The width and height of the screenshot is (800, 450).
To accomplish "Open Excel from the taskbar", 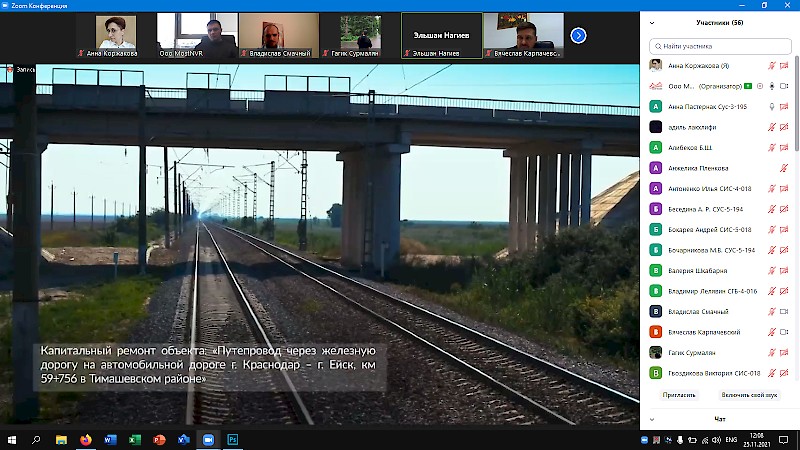I will [134, 439].
